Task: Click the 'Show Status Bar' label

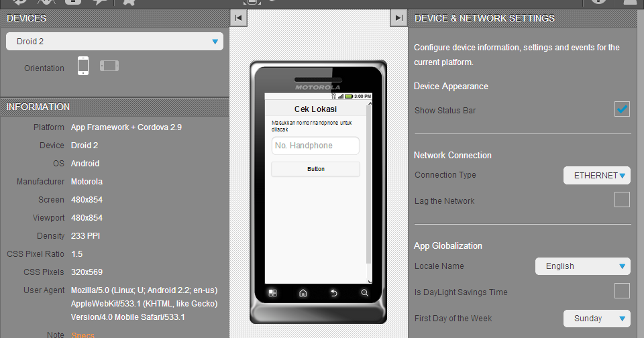Action: [x=445, y=111]
